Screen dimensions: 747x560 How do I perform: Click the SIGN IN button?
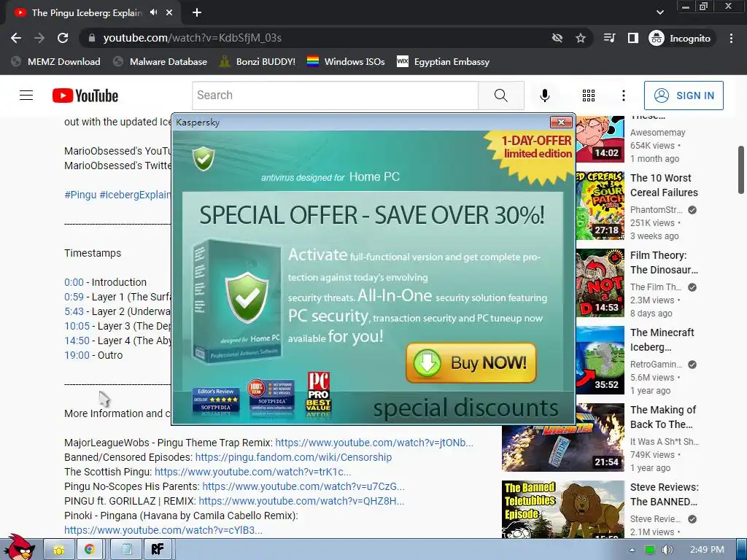click(x=684, y=96)
